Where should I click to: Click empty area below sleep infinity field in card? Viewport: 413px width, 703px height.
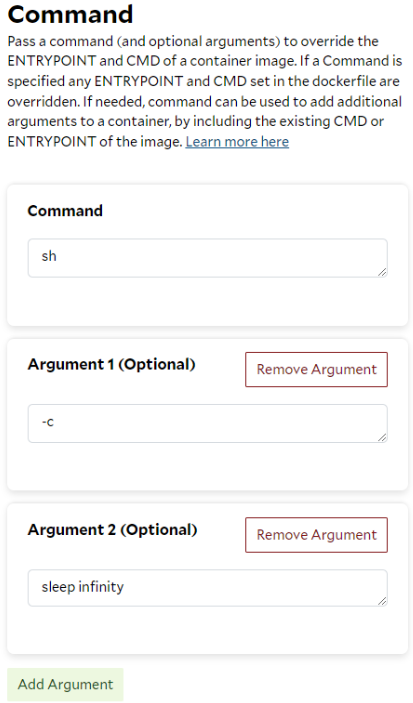tap(208, 630)
